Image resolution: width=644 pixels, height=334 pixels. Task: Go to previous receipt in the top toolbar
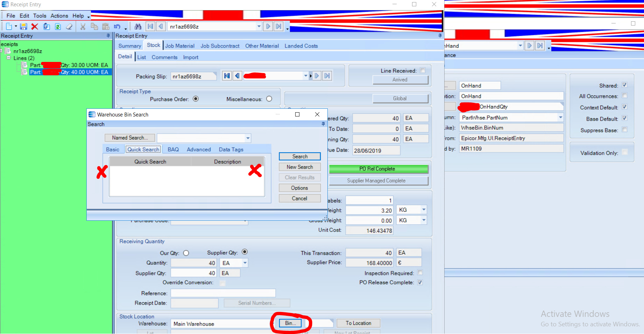pos(161,27)
